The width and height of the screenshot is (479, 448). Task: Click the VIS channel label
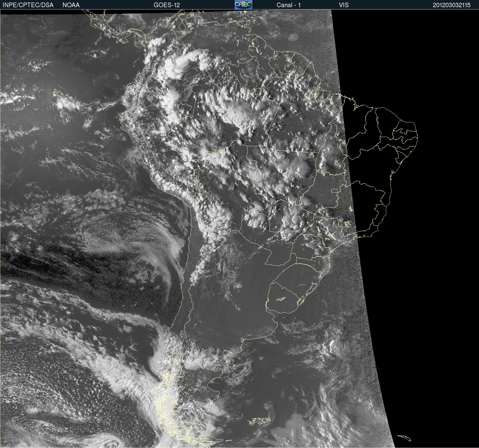(x=344, y=5)
